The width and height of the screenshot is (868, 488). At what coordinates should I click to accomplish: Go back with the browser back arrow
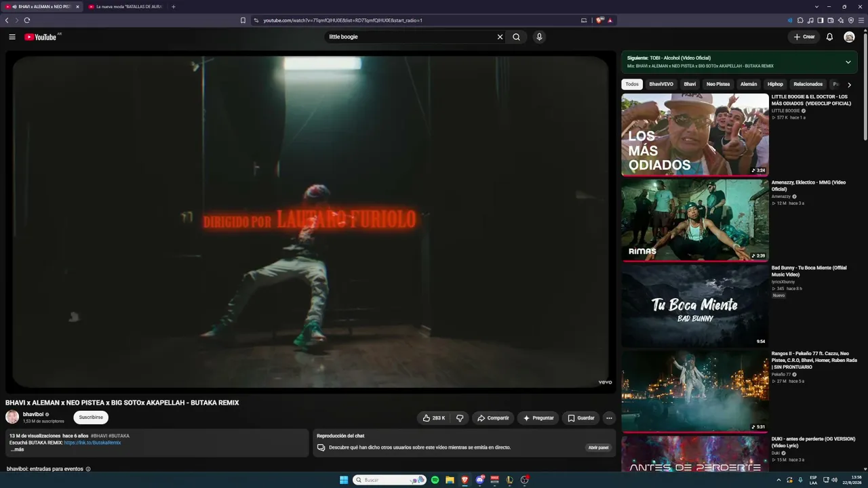coord(7,20)
